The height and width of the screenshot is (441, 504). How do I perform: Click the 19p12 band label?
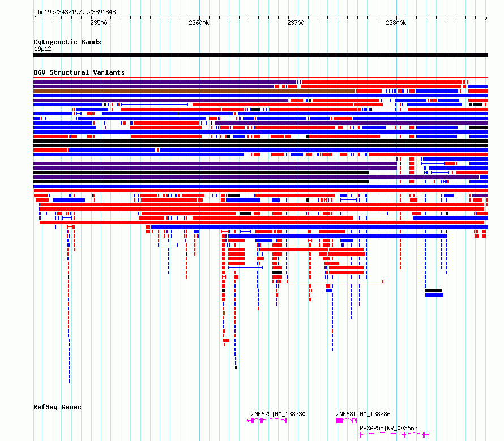pos(42,49)
